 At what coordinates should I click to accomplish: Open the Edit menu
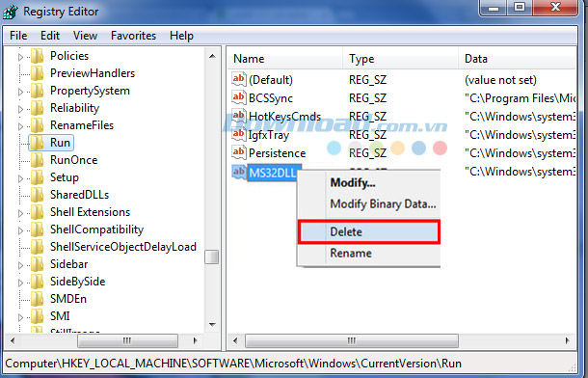[x=50, y=36]
